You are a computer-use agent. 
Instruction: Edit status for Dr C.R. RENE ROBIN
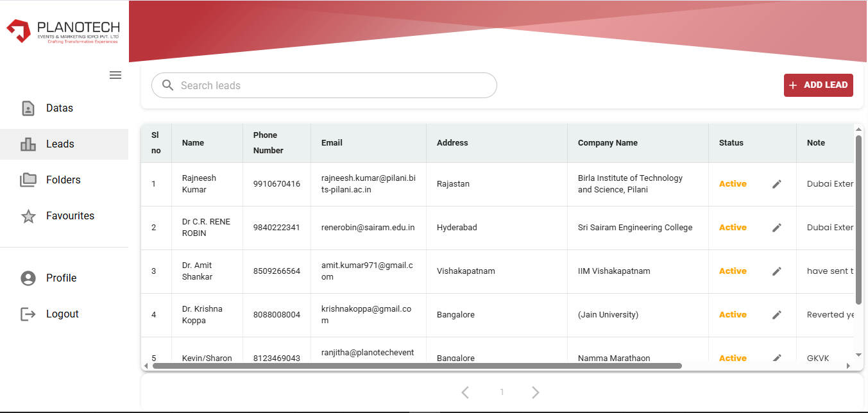coord(776,228)
